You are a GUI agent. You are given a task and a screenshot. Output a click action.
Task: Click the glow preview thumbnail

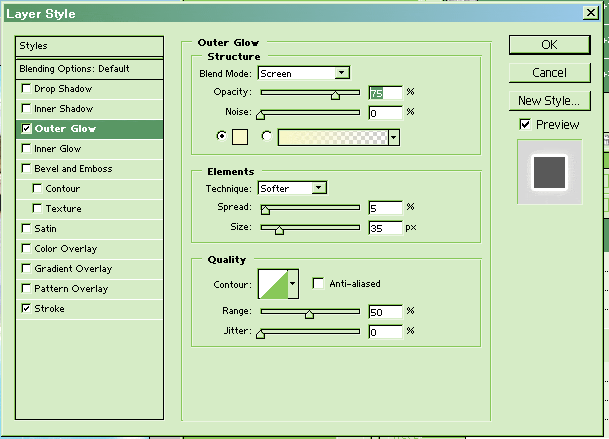click(x=547, y=171)
